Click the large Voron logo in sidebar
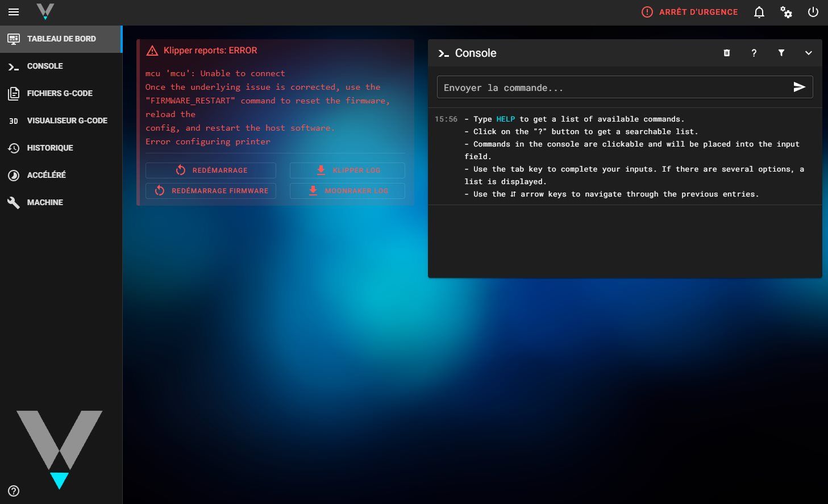828x504 pixels. tap(60, 450)
